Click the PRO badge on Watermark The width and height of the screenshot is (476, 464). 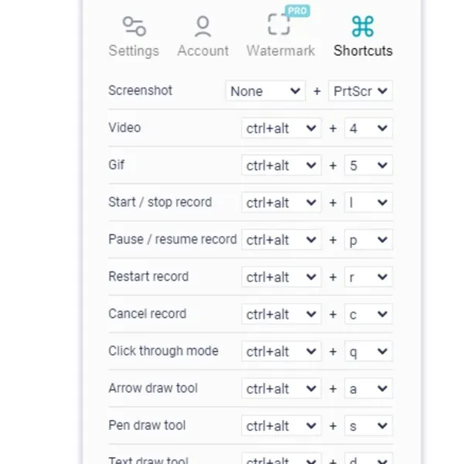tap(297, 11)
